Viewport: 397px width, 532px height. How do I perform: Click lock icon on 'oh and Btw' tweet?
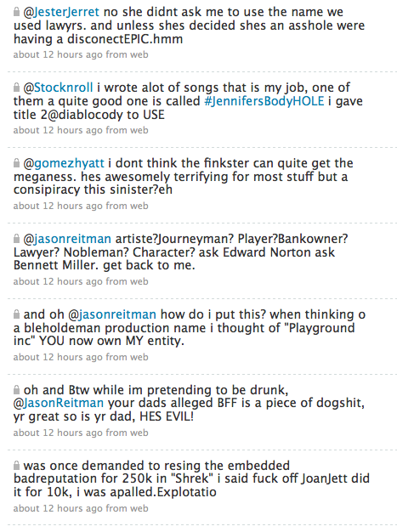pos(16,390)
